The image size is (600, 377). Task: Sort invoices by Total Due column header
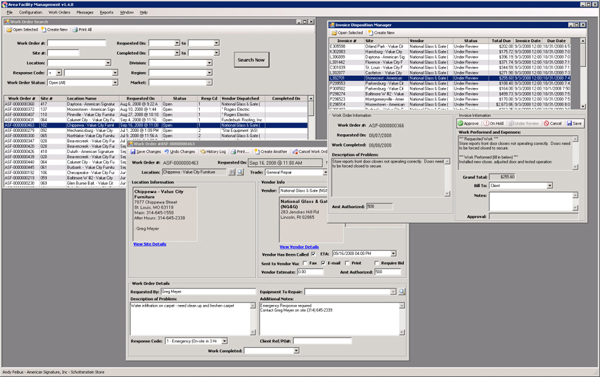click(x=501, y=41)
